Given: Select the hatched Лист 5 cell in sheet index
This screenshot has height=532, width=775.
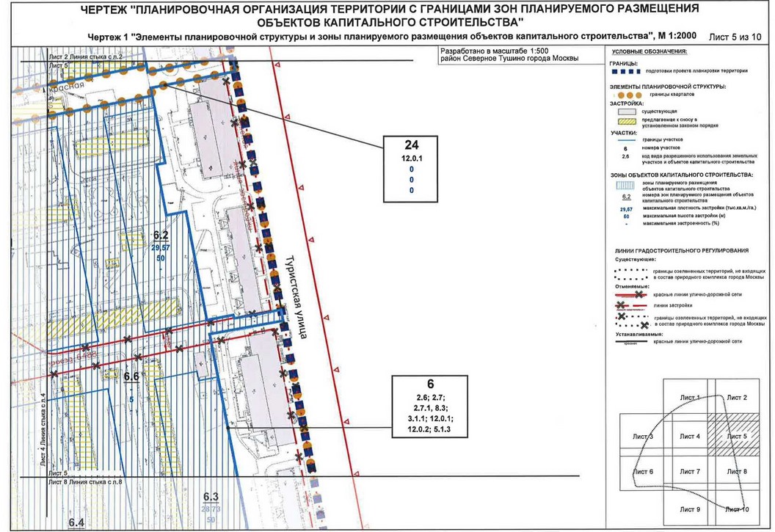Looking at the screenshot, I should pos(733,434).
